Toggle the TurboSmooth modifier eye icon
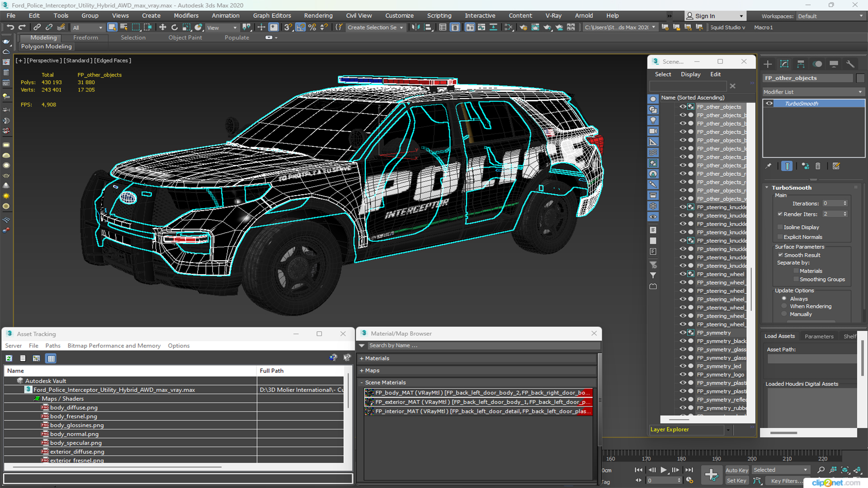868x488 pixels. (769, 103)
